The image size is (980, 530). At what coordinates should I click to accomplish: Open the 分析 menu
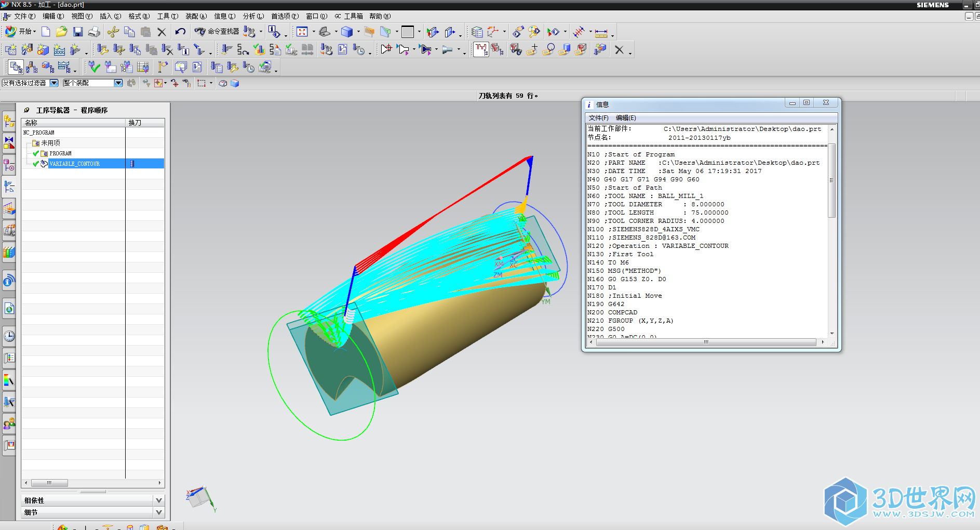pos(253,16)
